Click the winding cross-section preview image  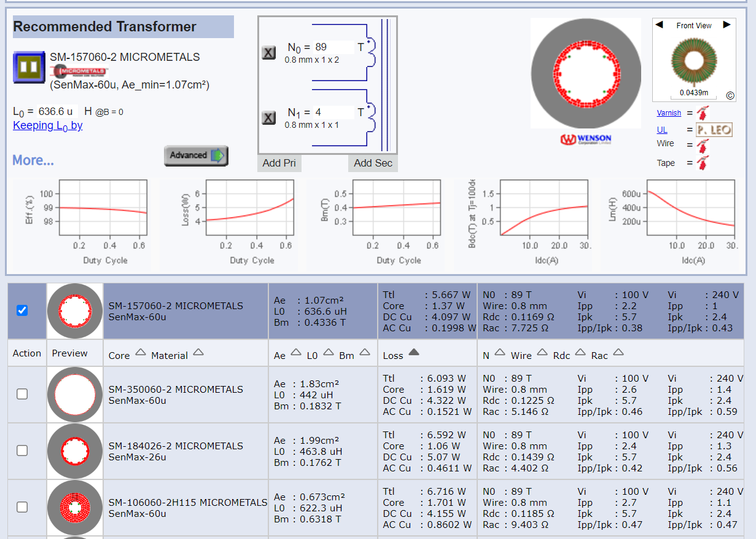click(x=586, y=73)
